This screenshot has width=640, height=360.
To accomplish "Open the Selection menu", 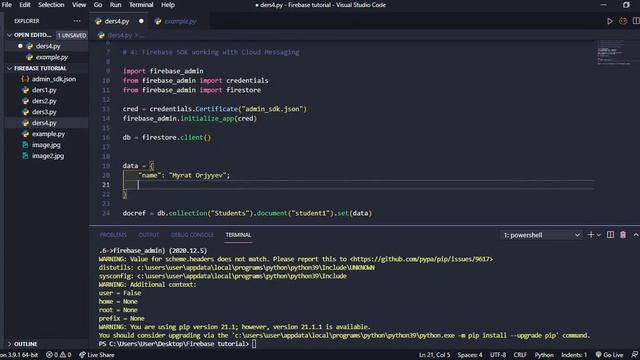I will (x=51, y=5).
